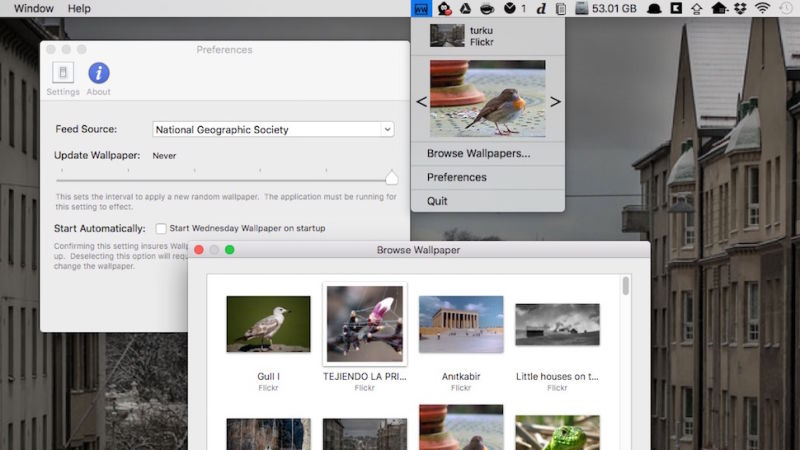Viewport: 800px width, 450px height.
Task: Open the Help menu
Action: 79,9
